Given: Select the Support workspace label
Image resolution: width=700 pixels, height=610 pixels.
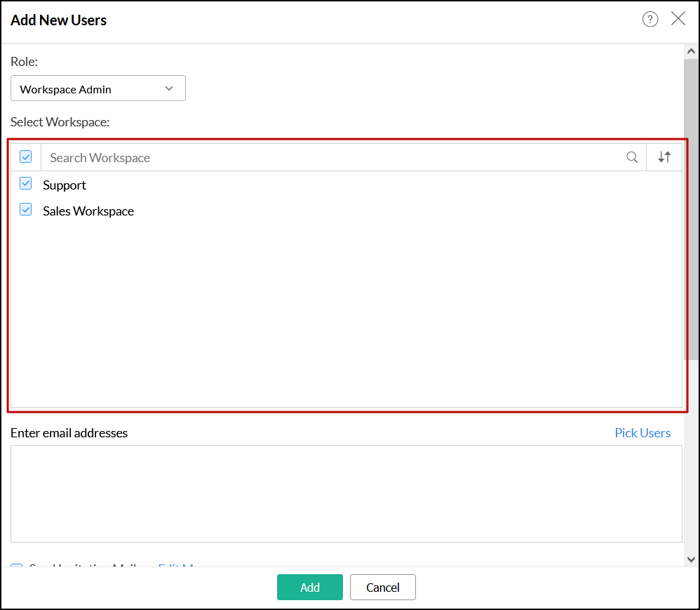Looking at the screenshot, I should point(65,185).
